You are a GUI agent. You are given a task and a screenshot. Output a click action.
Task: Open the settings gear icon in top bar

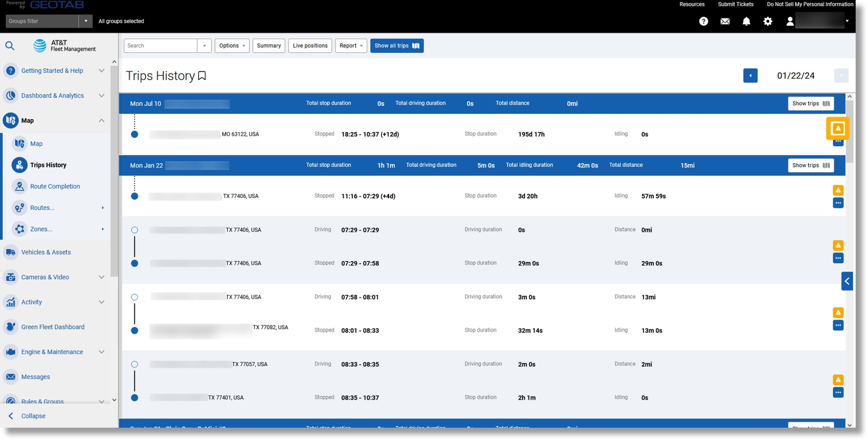tap(767, 21)
